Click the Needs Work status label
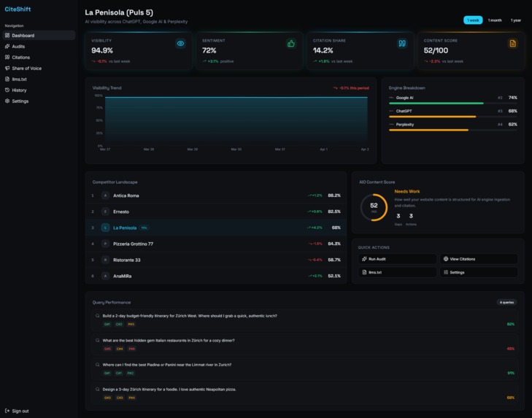 (x=406, y=191)
